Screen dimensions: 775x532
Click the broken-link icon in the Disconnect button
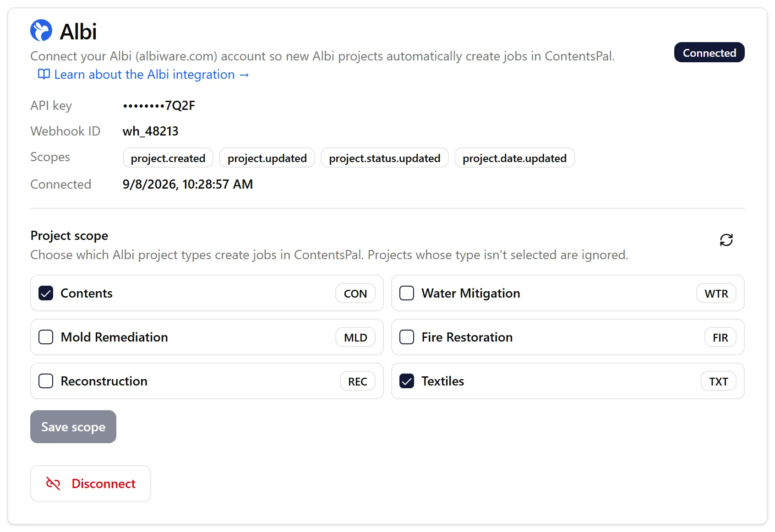[53, 483]
